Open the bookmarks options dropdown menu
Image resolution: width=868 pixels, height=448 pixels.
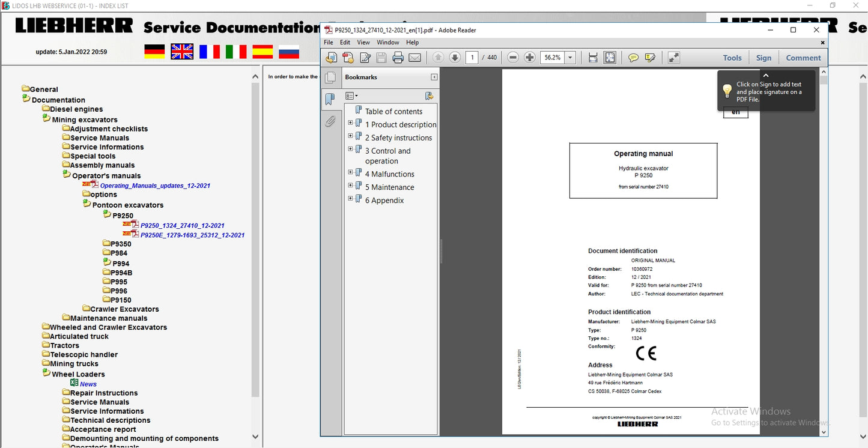[x=352, y=96]
